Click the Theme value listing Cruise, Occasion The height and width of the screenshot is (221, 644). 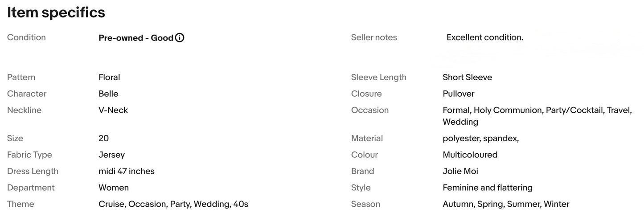[173, 204]
